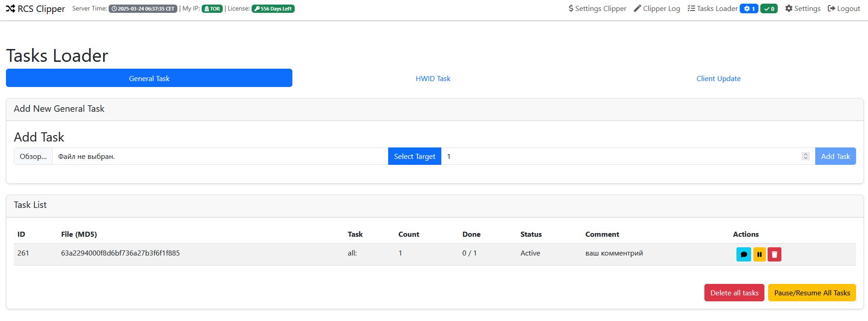Image resolution: width=868 pixels, height=321 pixels.
Task: Toggle Pause/Resume All Tasks
Action: pos(812,293)
